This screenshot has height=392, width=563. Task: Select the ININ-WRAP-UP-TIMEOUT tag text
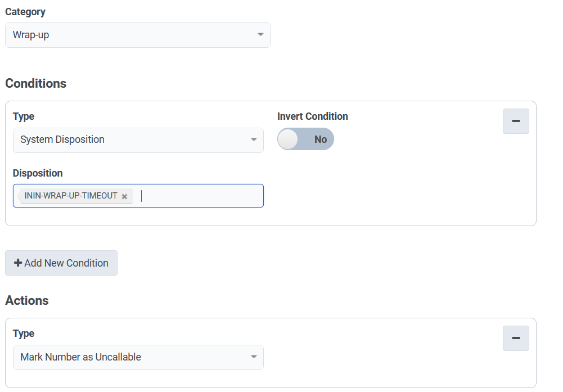click(x=71, y=196)
